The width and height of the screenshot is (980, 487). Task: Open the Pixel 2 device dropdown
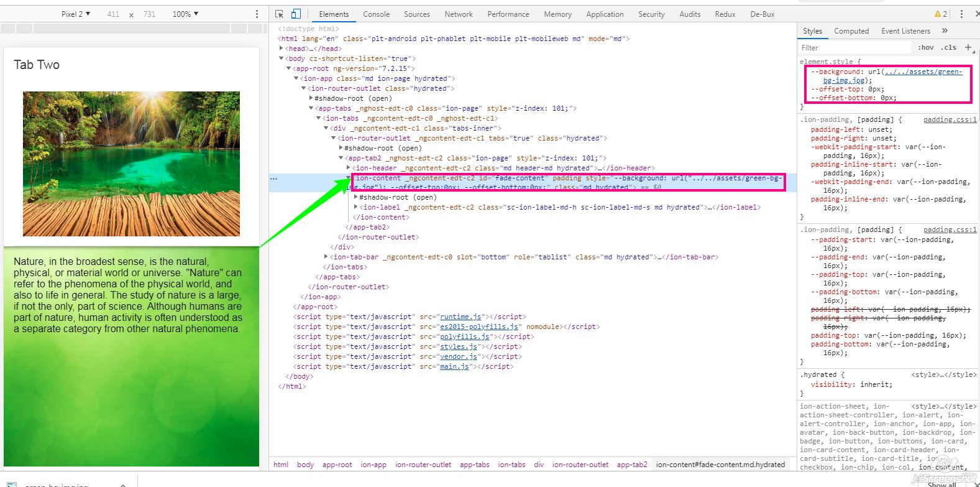76,14
